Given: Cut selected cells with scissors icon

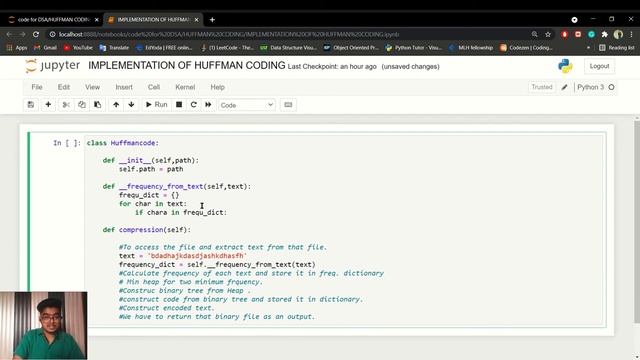Looking at the screenshot, I should point(66,105).
